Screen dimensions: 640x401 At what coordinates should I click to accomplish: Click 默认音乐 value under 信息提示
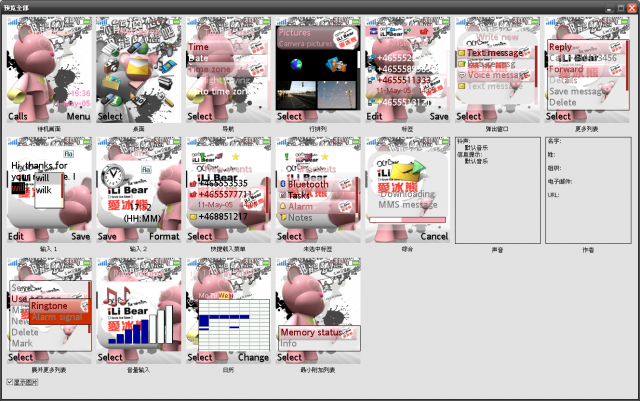click(x=476, y=161)
